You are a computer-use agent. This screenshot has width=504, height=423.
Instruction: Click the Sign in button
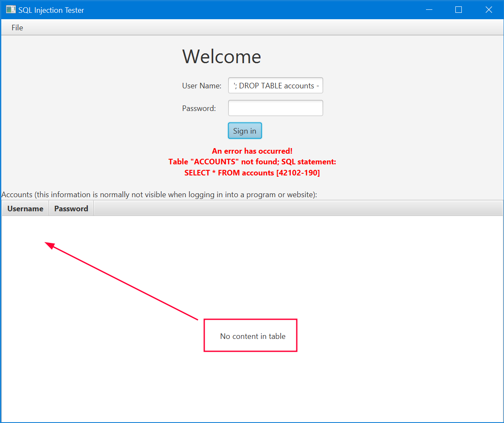(x=245, y=131)
